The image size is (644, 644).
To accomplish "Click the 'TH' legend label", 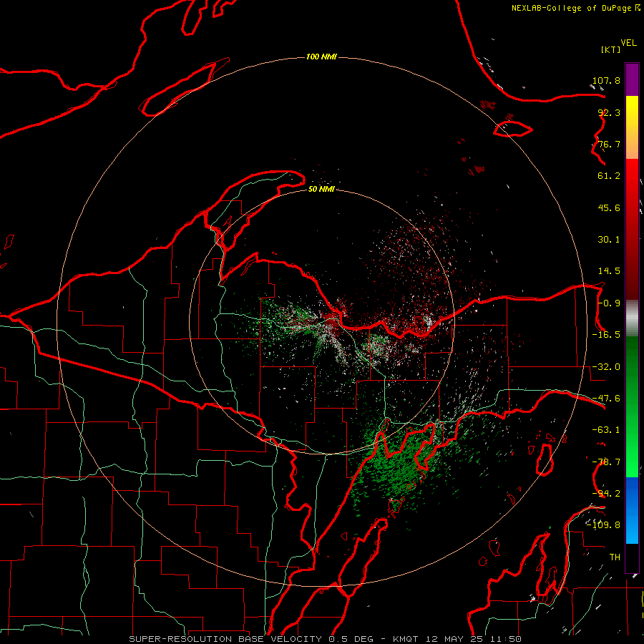I will coord(615,557).
